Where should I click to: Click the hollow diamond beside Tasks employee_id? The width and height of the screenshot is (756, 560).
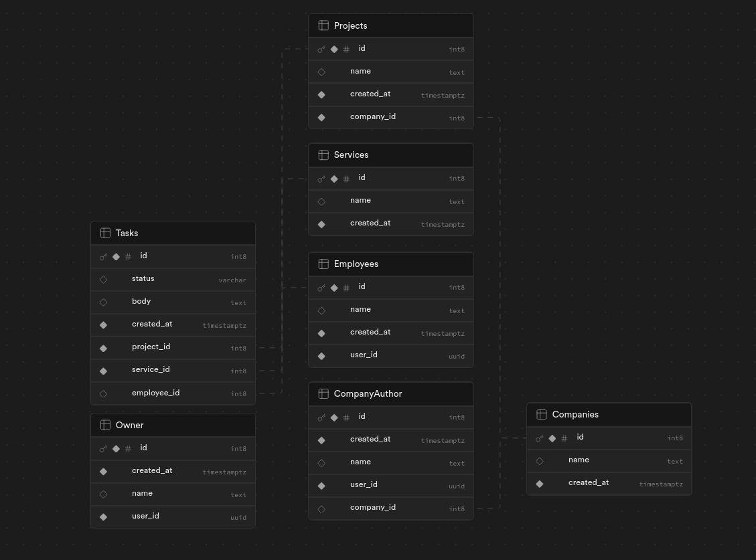(103, 393)
